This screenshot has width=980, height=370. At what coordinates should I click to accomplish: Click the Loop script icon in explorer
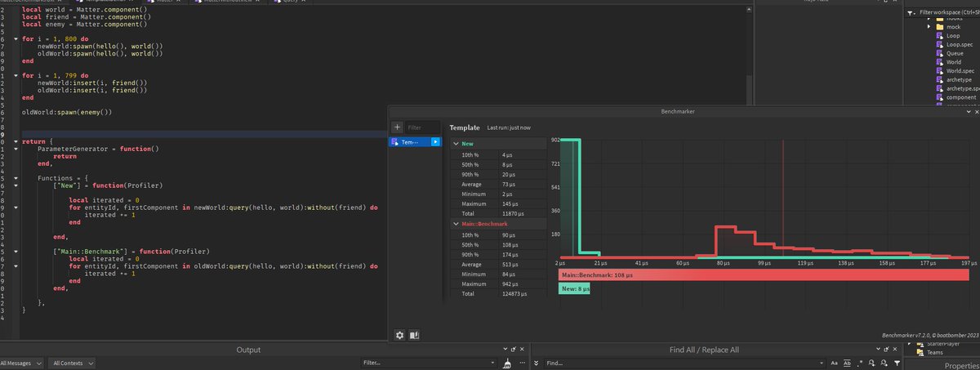pyautogui.click(x=939, y=36)
